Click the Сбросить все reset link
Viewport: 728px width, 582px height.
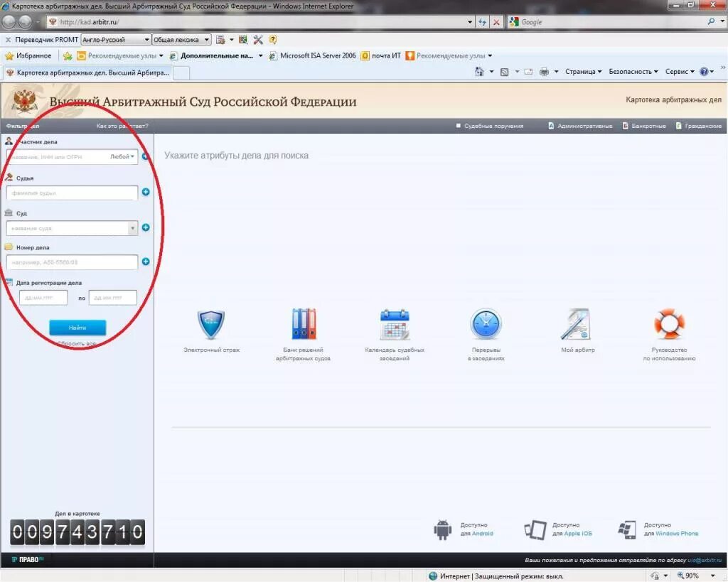pyautogui.click(x=77, y=343)
